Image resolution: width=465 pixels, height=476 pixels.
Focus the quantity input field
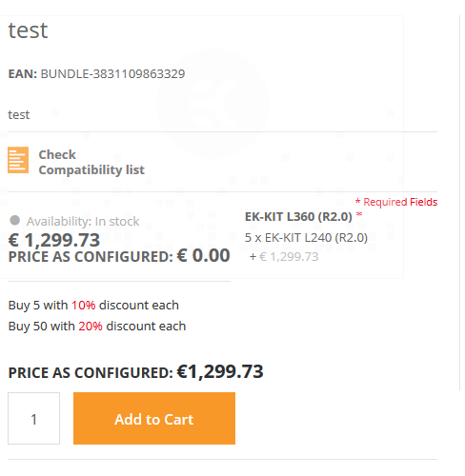pos(33,418)
